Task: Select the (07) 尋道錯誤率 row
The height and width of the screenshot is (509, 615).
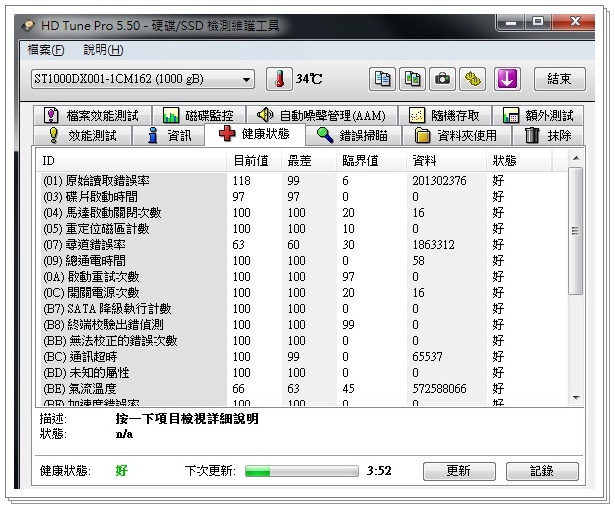Action: click(302, 245)
